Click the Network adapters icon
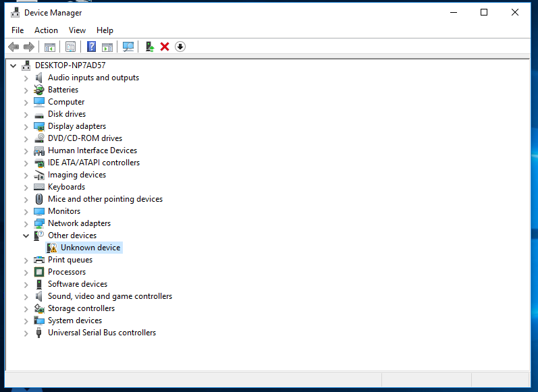This screenshot has height=392, width=538. (39, 223)
